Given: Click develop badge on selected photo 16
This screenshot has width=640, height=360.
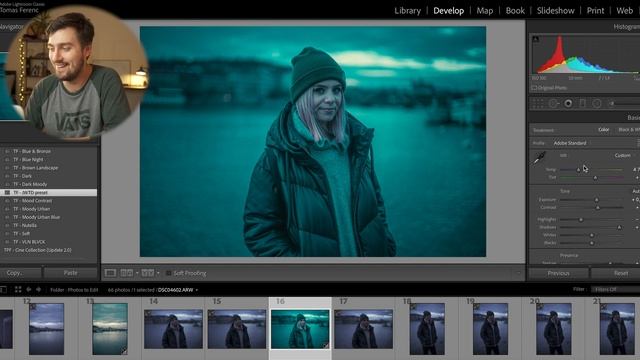Looking at the screenshot, I should click(x=325, y=345).
